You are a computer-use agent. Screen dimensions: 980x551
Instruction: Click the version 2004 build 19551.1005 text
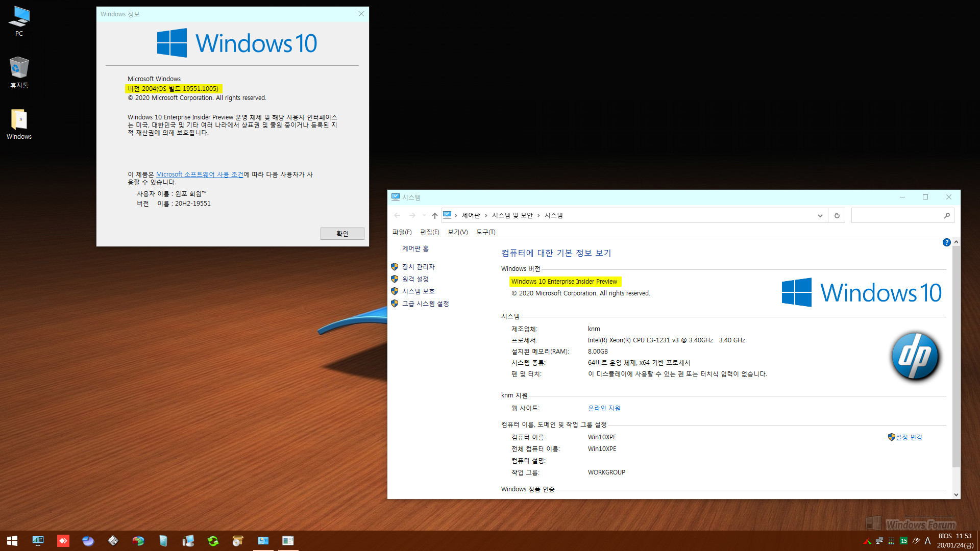point(173,89)
